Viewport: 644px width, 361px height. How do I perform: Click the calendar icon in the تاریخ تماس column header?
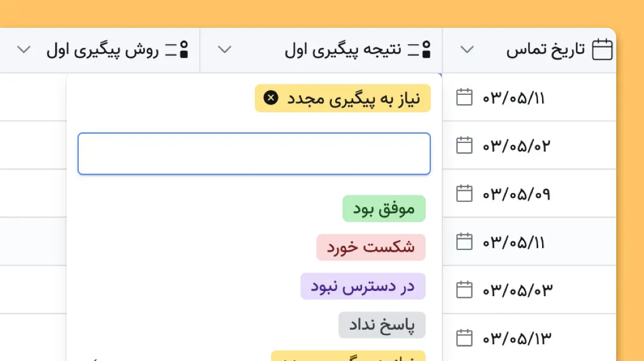pos(602,49)
